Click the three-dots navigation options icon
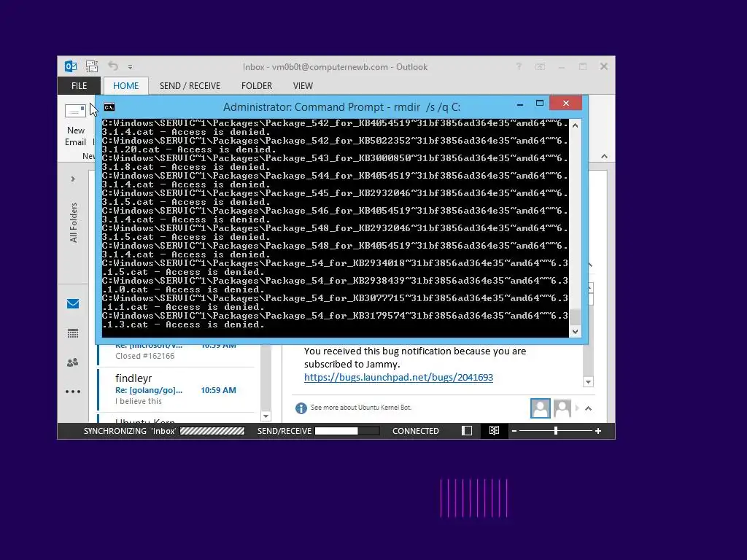Image resolution: width=747 pixels, height=560 pixels. (x=73, y=392)
